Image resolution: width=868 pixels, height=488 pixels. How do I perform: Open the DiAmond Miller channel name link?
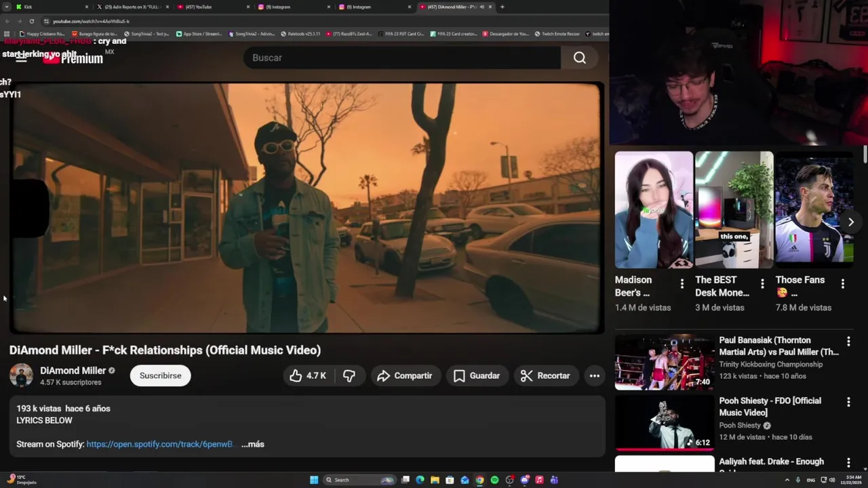[73, 371]
